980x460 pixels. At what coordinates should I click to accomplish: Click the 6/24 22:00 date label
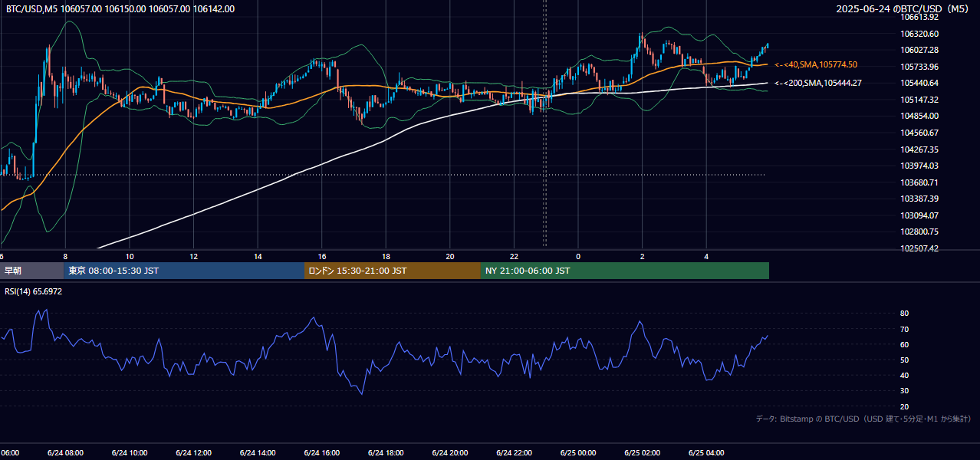pyautogui.click(x=514, y=452)
